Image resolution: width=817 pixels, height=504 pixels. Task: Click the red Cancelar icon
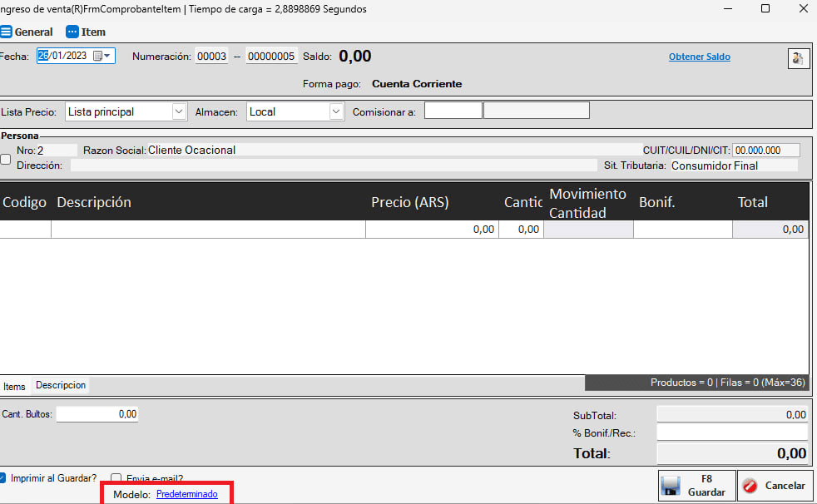pos(750,486)
